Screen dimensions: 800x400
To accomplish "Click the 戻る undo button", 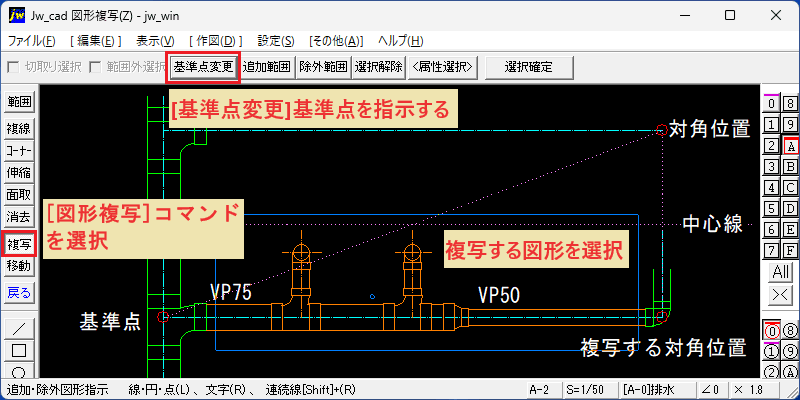I will (19, 293).
